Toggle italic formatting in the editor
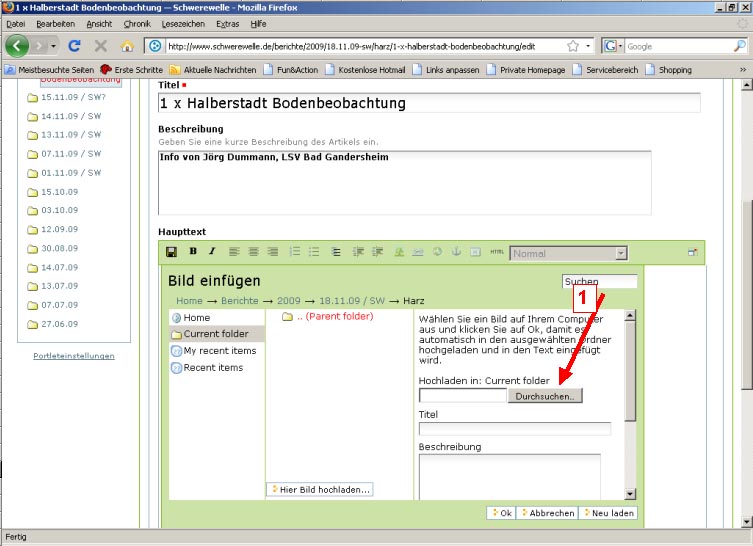The width and height of the screenshot is (753, 546). (x=212, y=252)
